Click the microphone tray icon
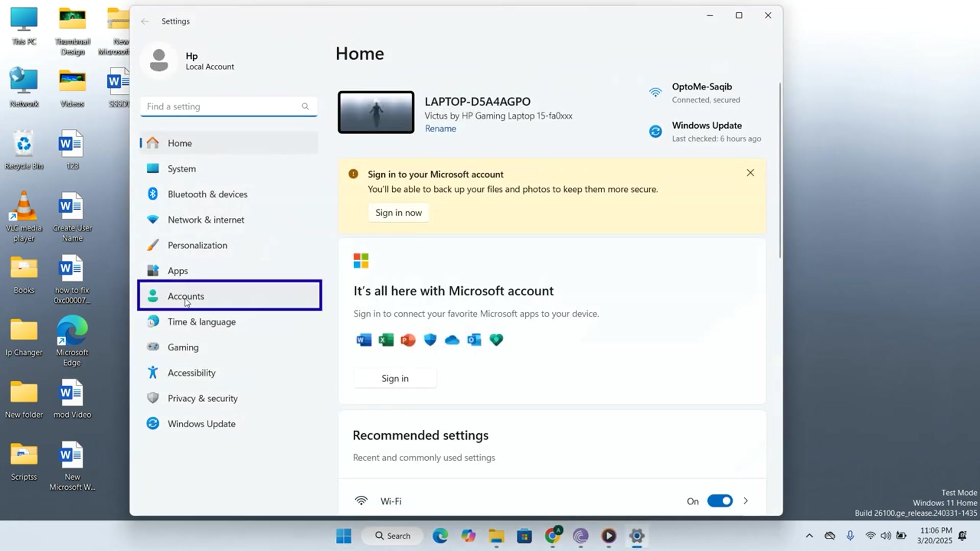The width and height of the screenshot is (980, 551). pos(850,536)
